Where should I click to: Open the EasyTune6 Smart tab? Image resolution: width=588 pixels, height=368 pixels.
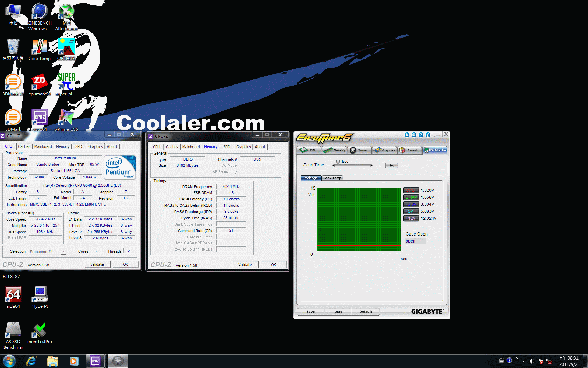pos(410,150)
